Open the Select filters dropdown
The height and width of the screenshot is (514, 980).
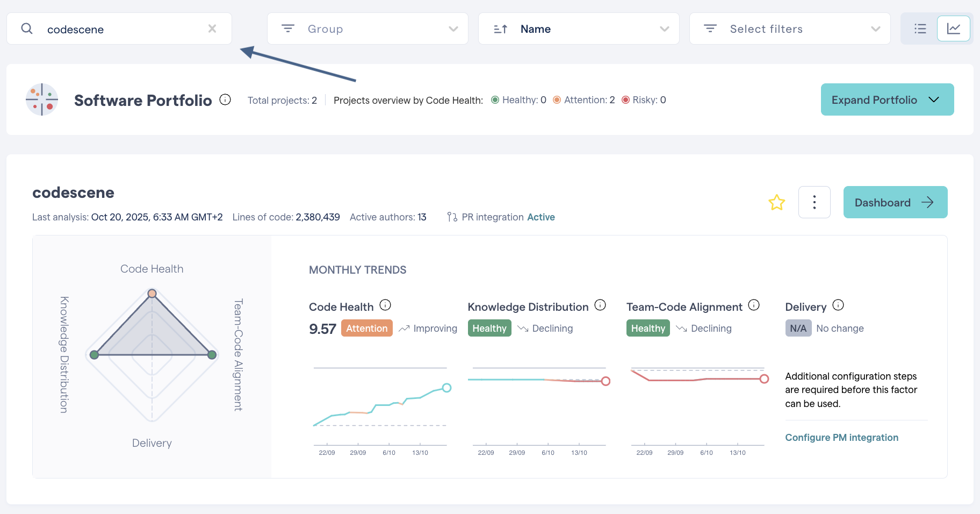coord(789,28)
